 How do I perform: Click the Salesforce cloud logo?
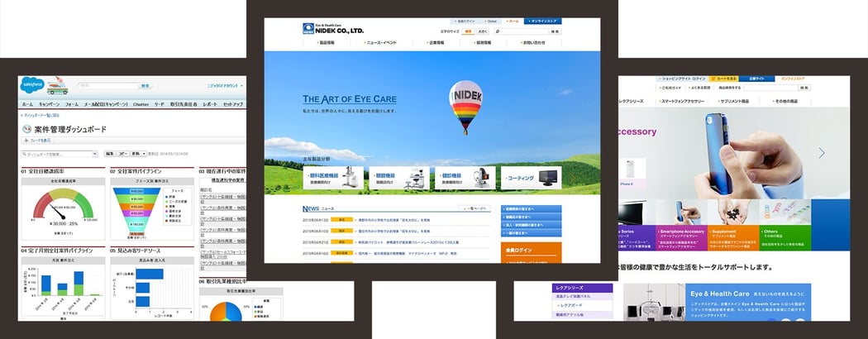pos(33,85)
